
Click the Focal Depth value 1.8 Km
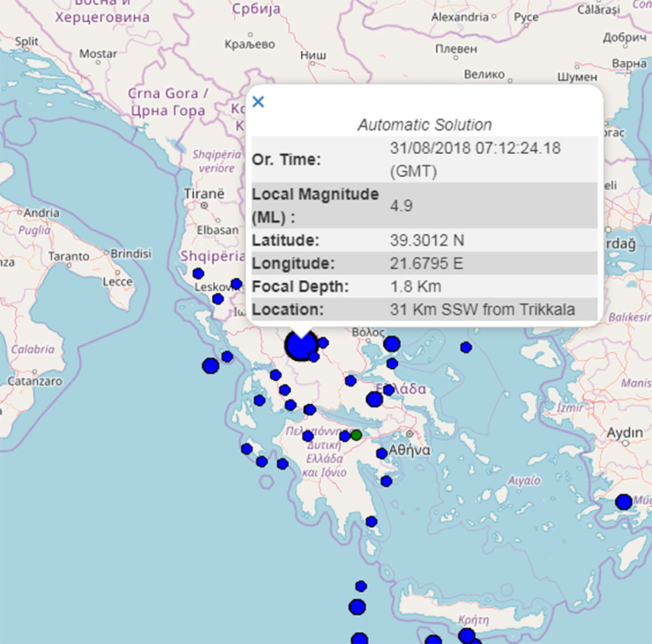point(415,286)
